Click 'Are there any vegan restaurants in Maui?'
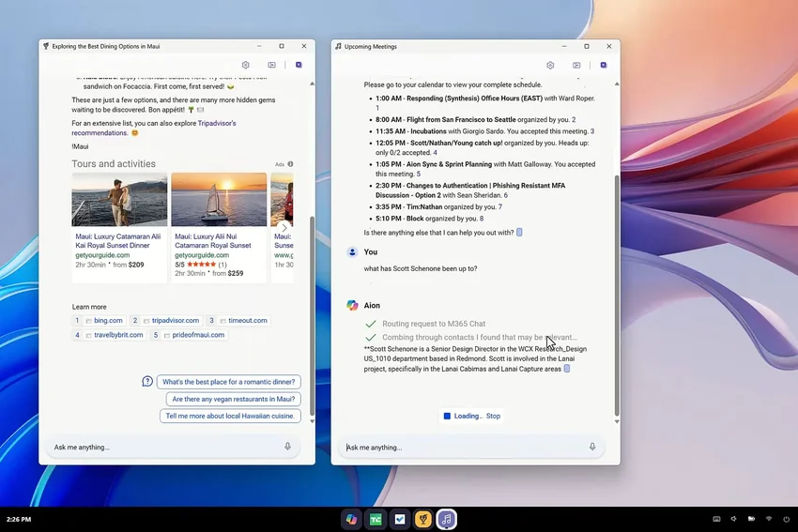 coord(233,400)
